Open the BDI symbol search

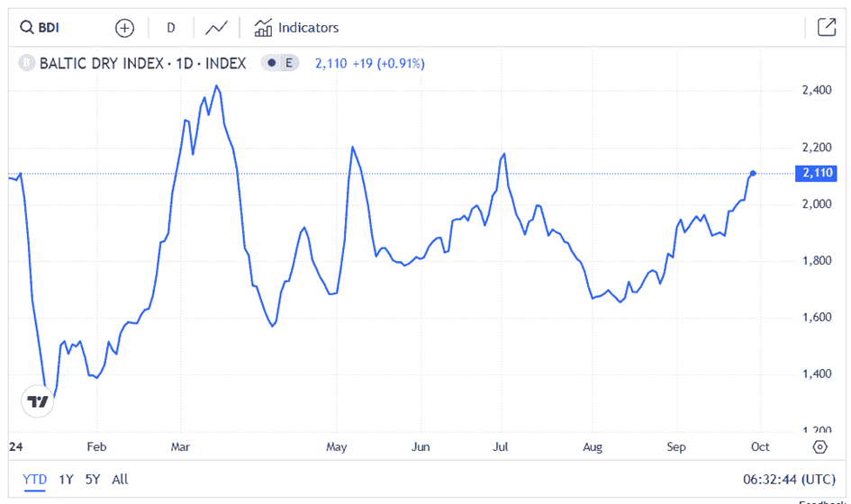click(x=40, y=27)
